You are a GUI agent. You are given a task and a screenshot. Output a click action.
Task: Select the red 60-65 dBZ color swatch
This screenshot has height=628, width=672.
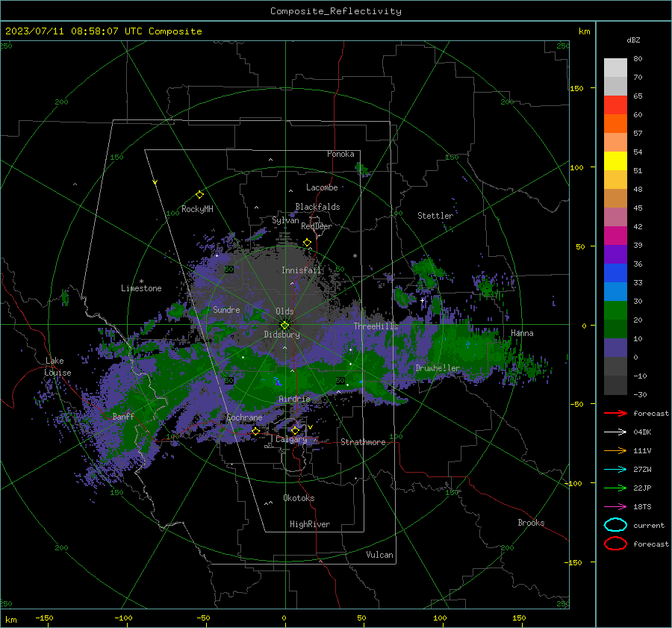tap(615, 105)
